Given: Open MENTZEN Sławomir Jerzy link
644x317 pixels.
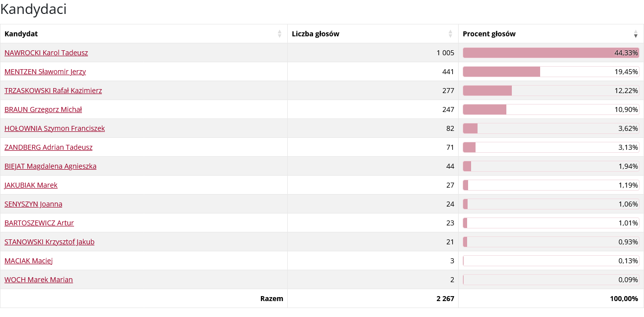Looking at the screenshot, I should (45, 72).
